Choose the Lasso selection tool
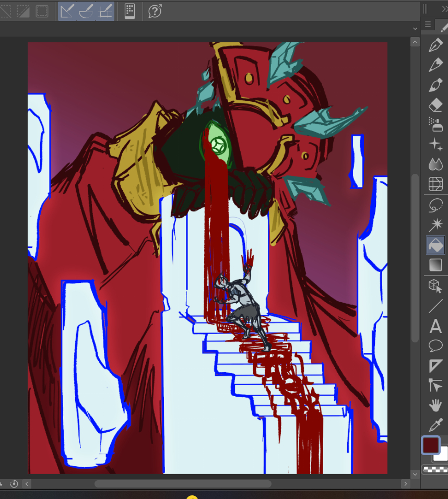This screenshot has height=499, width=448. coord(435,205)
